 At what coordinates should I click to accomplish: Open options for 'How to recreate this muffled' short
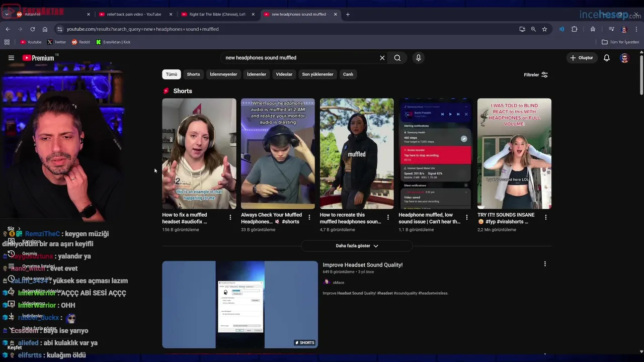[388, 217]
